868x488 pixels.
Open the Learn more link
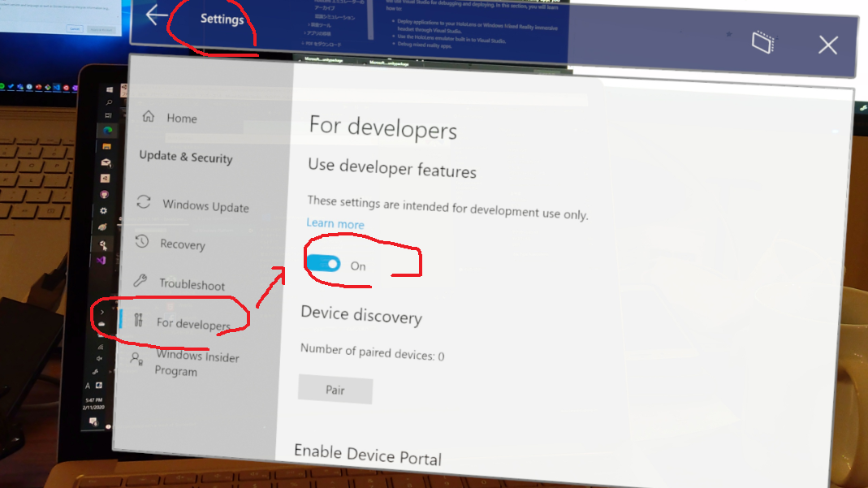click(335, 223)
